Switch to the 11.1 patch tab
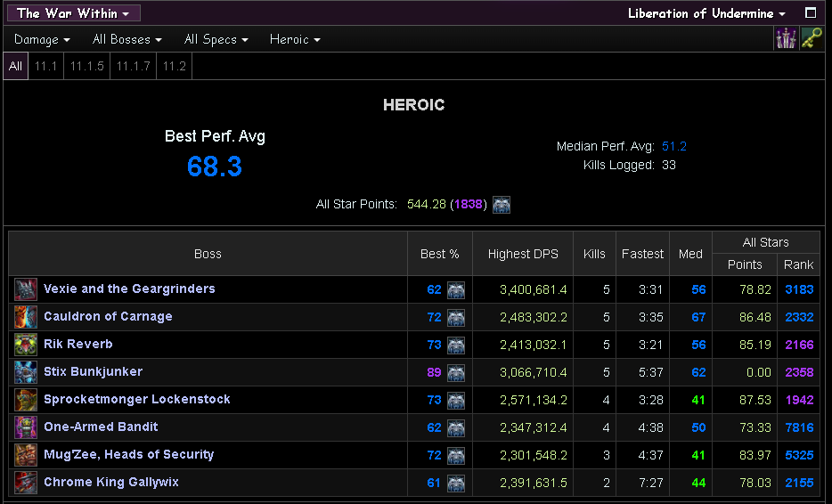The width and height of the screenshot is (832, 504). 45,66
